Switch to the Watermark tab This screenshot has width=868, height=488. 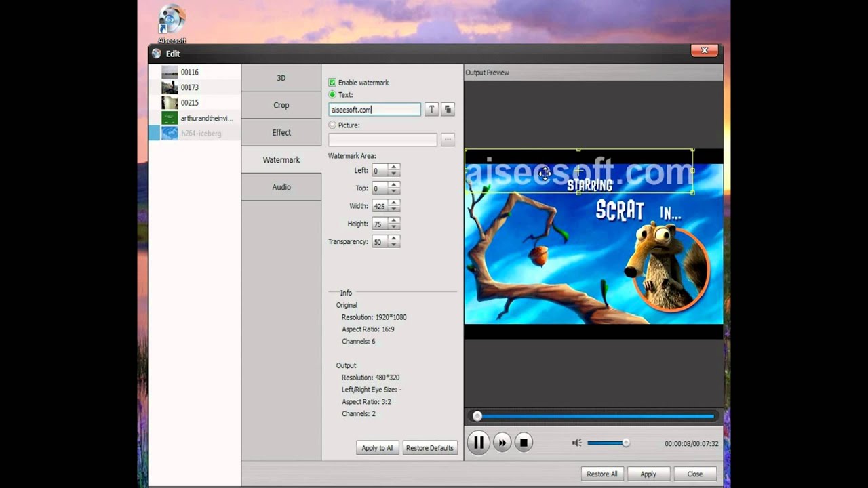[281, 160]
